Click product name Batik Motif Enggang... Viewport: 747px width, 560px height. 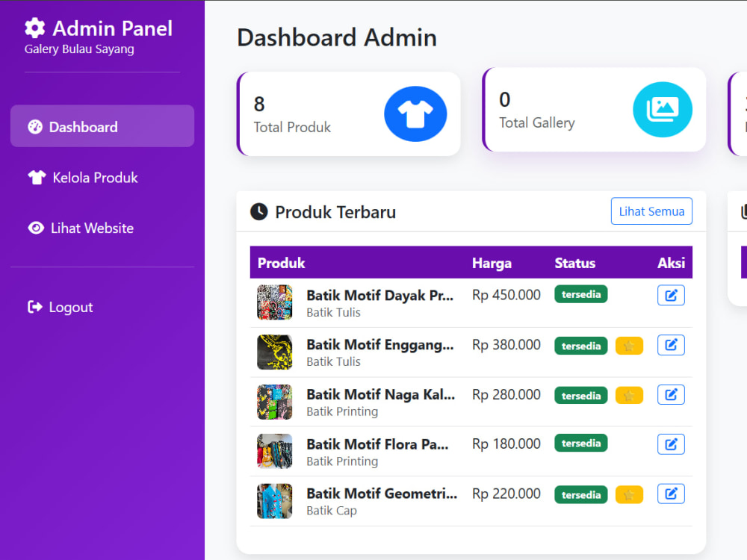click(x=379, y=345)
